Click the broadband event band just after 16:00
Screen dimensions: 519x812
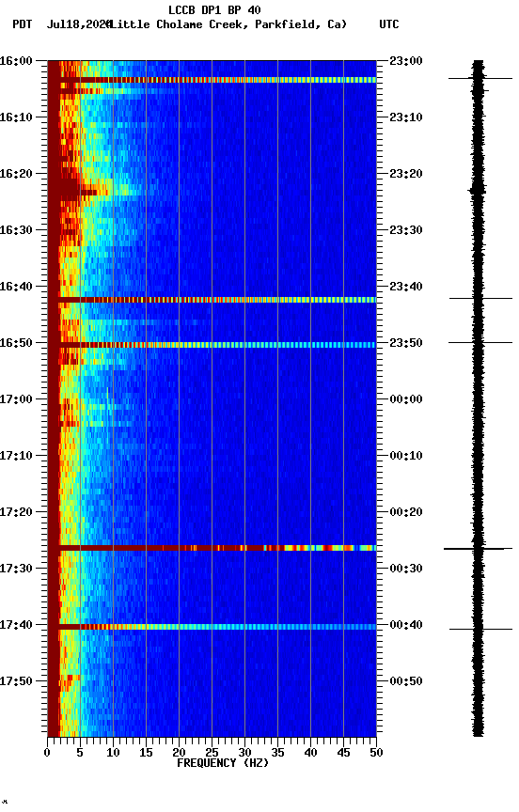click(212, 80)
